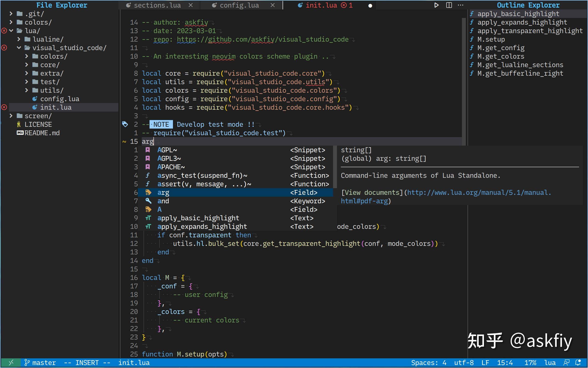
Task: Expand colors/ inside visual_studio_code
Action: [x=26, y=56]
